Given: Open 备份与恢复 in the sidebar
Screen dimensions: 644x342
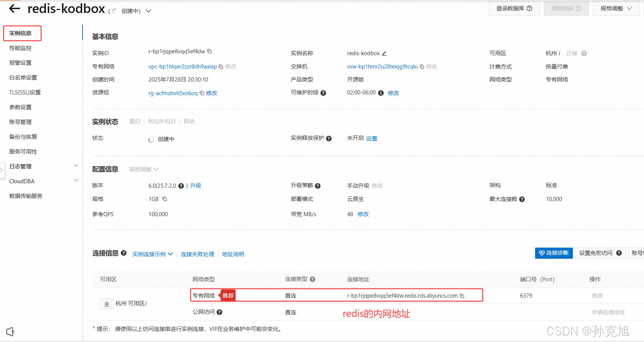Looking at the screenshot, I should (23, 137).
